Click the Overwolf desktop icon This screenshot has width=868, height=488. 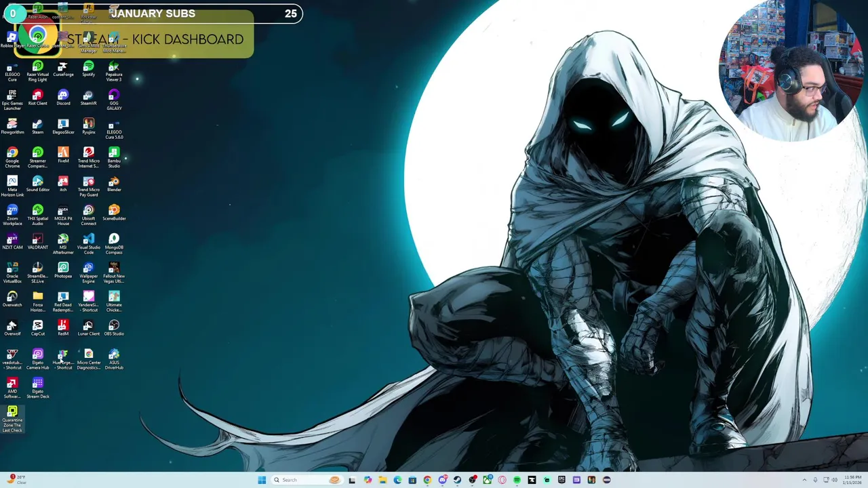[x=12, y=328]
